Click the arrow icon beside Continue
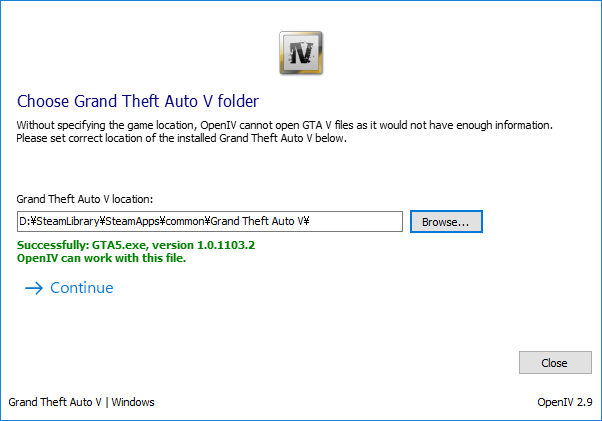 click(34, 288)
